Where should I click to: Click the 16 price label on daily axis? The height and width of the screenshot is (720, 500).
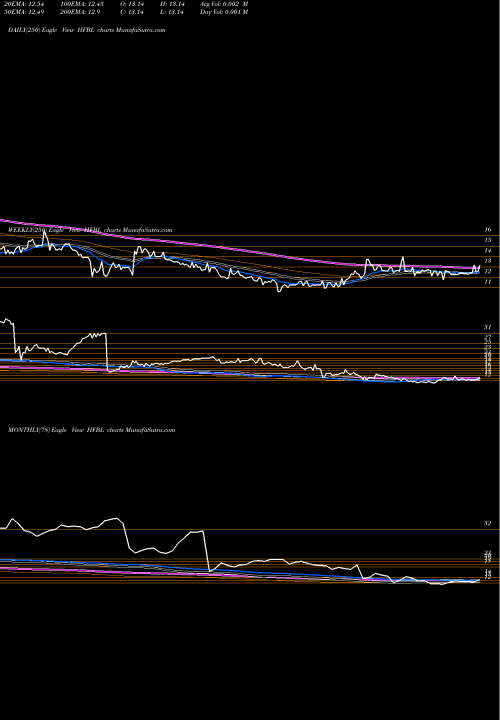(x=488, y=230)
